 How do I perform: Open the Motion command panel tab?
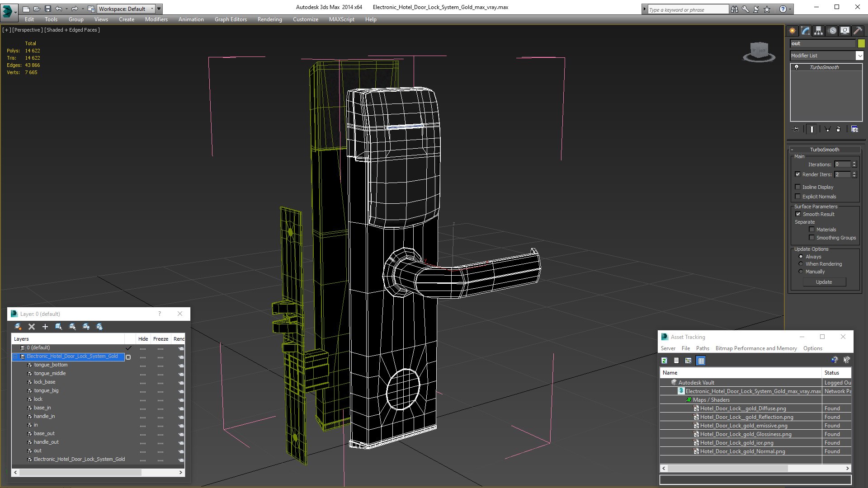(832, 31)
